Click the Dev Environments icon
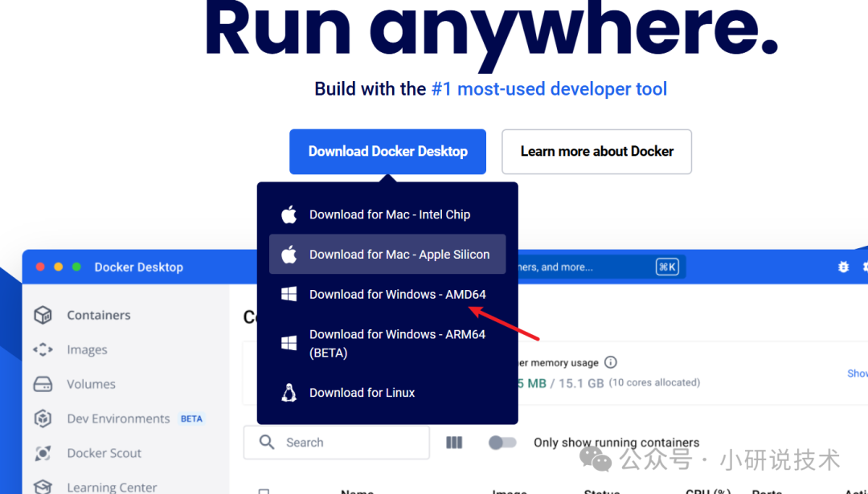 [43, 418]
